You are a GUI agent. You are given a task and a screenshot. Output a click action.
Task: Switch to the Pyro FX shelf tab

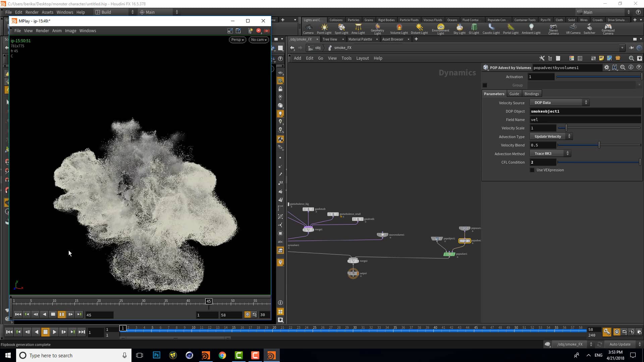coord(546,20)
